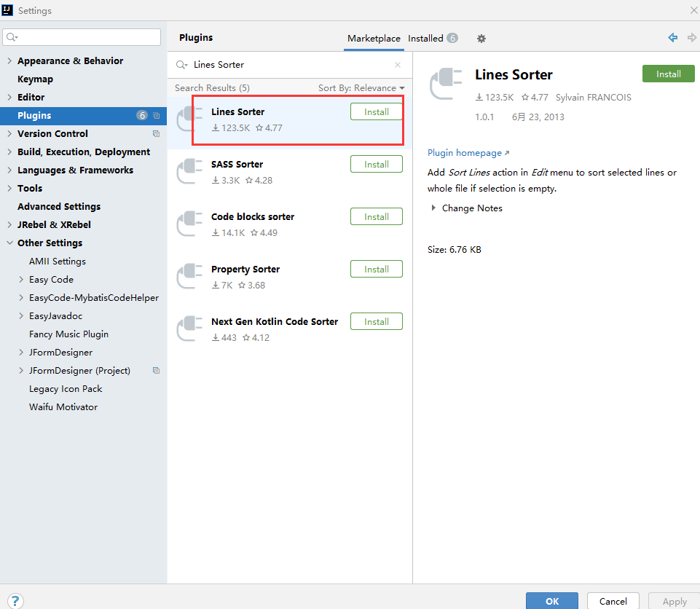Focus the plugin search field
The image size is (700, 609).
290,65
